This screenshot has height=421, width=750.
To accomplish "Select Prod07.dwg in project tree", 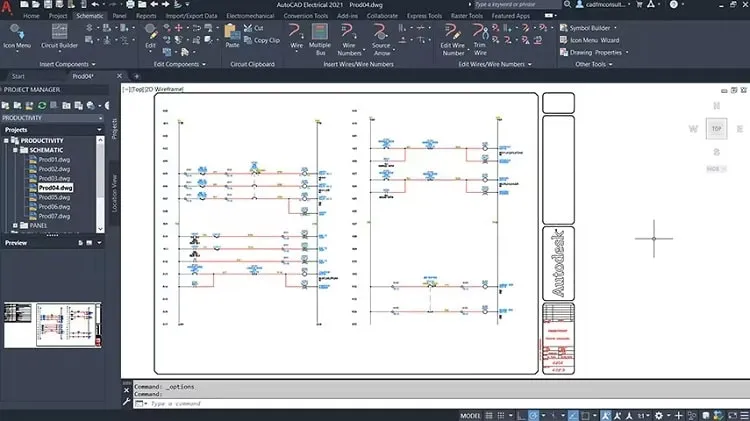I will pyautogui.click(x=54, y=216).
